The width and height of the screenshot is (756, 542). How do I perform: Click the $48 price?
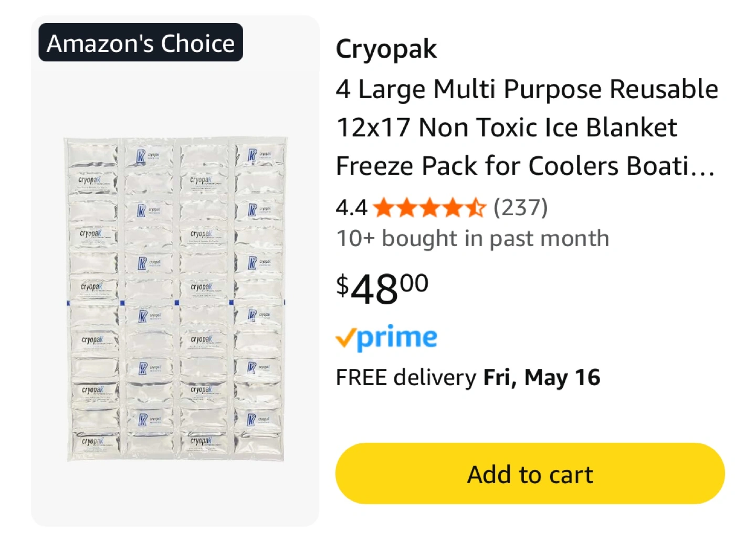382,289
